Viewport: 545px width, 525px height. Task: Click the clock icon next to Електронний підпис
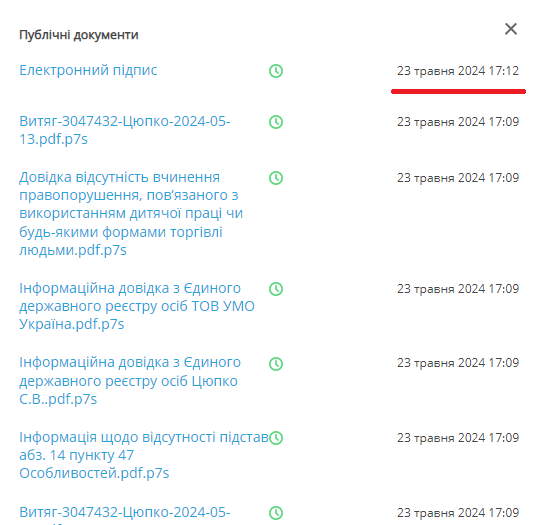tap(276, 71)
